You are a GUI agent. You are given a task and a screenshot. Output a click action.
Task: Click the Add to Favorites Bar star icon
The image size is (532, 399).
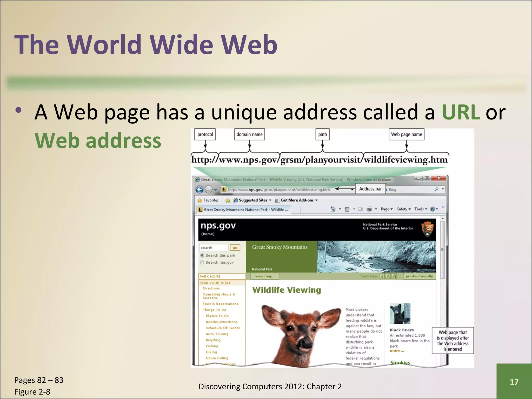(228, 200)
